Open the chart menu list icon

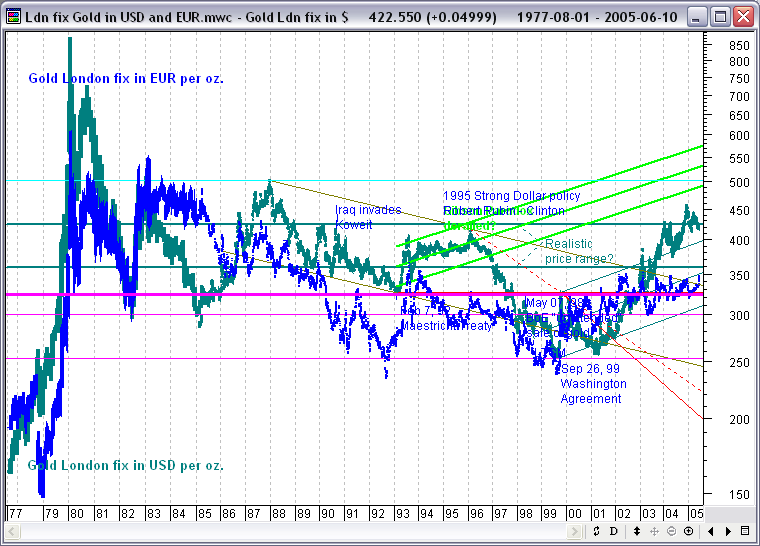[745, 530]
